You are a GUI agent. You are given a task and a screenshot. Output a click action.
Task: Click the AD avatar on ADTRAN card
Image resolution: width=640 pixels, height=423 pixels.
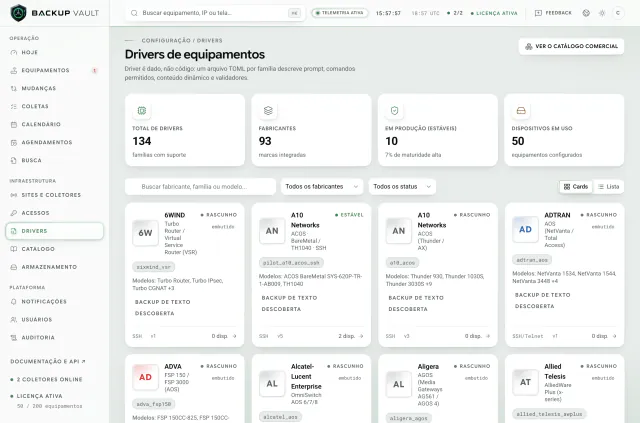point(525,229)
